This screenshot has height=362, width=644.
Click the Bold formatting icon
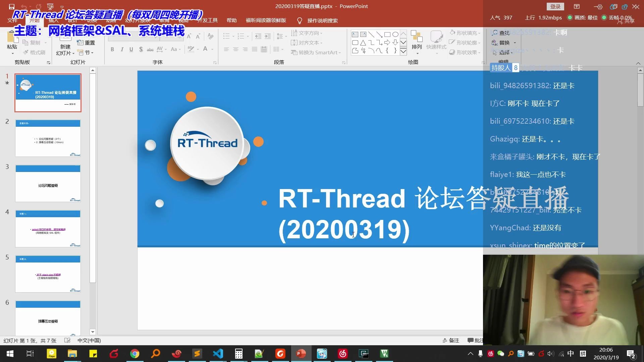pos(112,49)
